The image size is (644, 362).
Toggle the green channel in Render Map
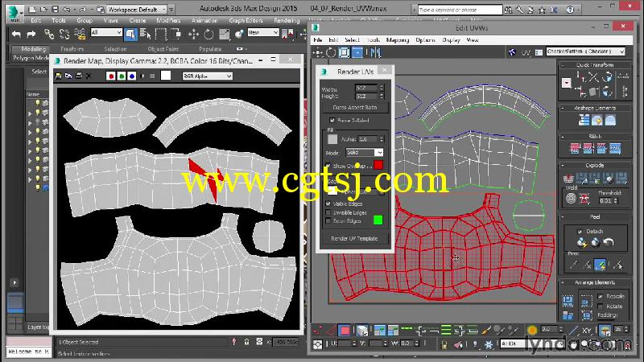pyautogui.click(x=122, y=76)
